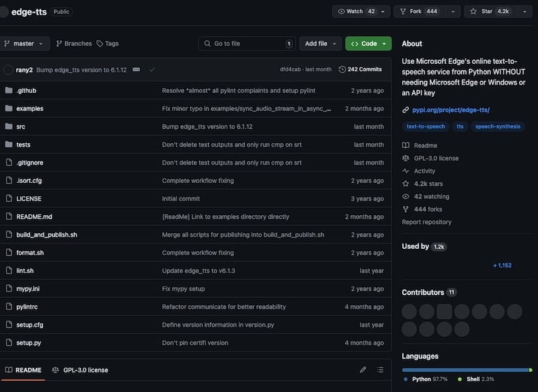Expand commit message ellipsis icon
The height and width of the screenshot is (392, 538).
tap(137, 70)
